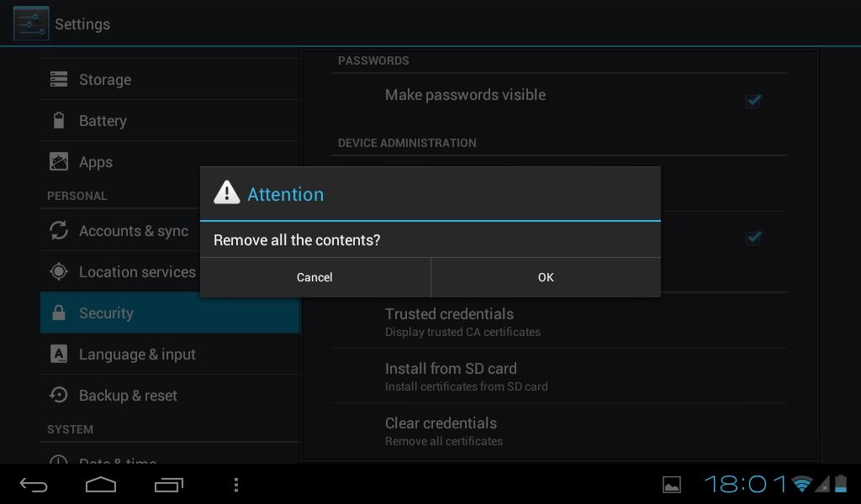Tap the Language & input icon

click(59, 354)
